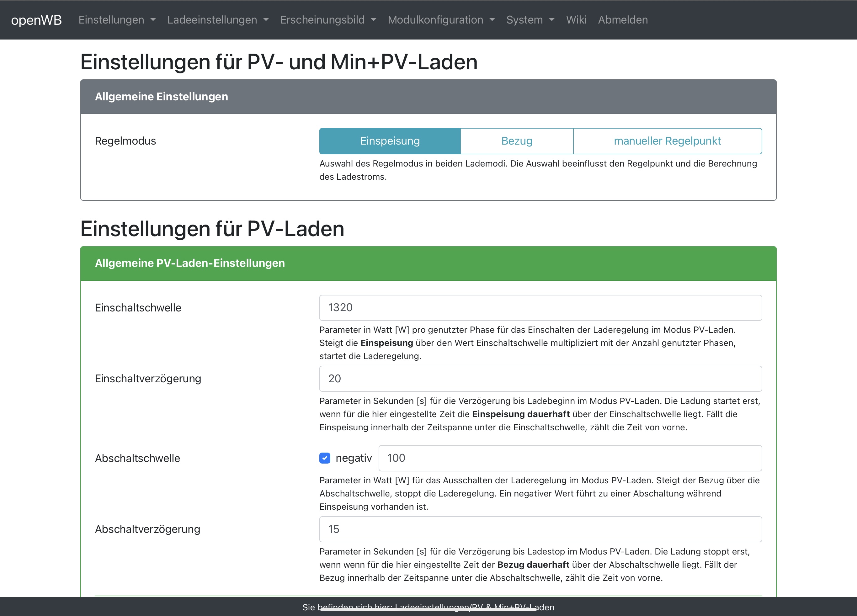Focus the Einschaltverzögerung input field
This screenshot has width=857, height=616.
pyautogui.click(x=540, y=379)
